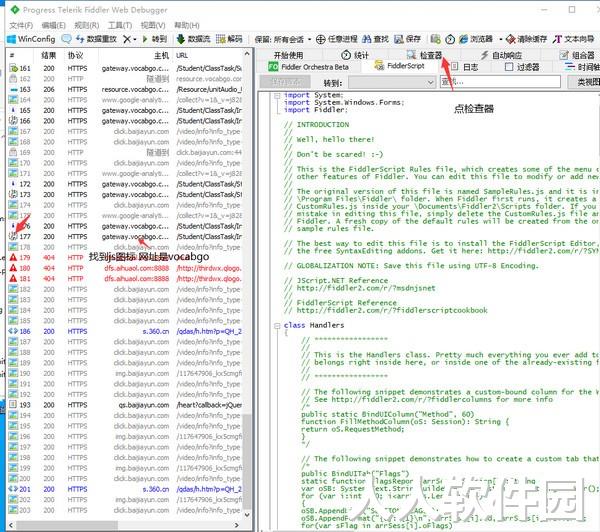
Task: Click session 193 document icon
Action: (x=13, y=405)
